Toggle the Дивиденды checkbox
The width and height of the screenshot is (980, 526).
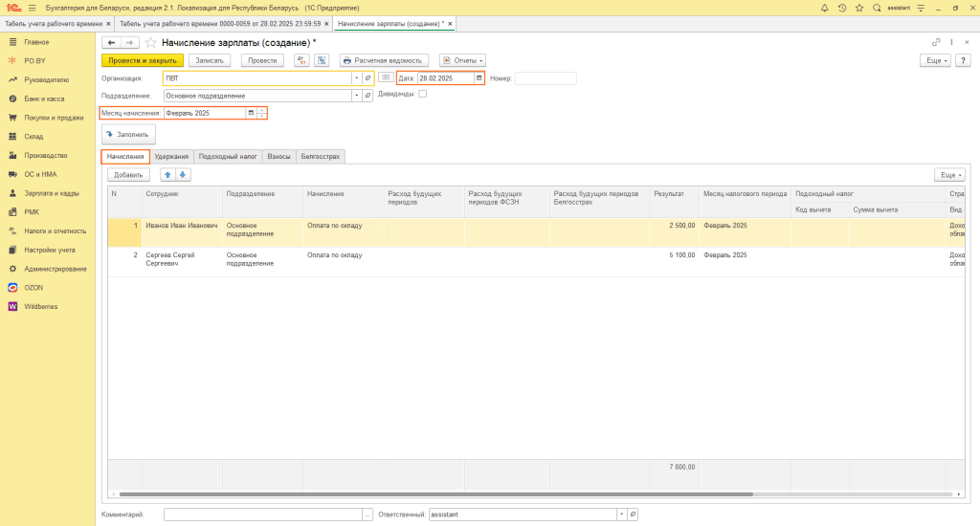coord(422,94)
